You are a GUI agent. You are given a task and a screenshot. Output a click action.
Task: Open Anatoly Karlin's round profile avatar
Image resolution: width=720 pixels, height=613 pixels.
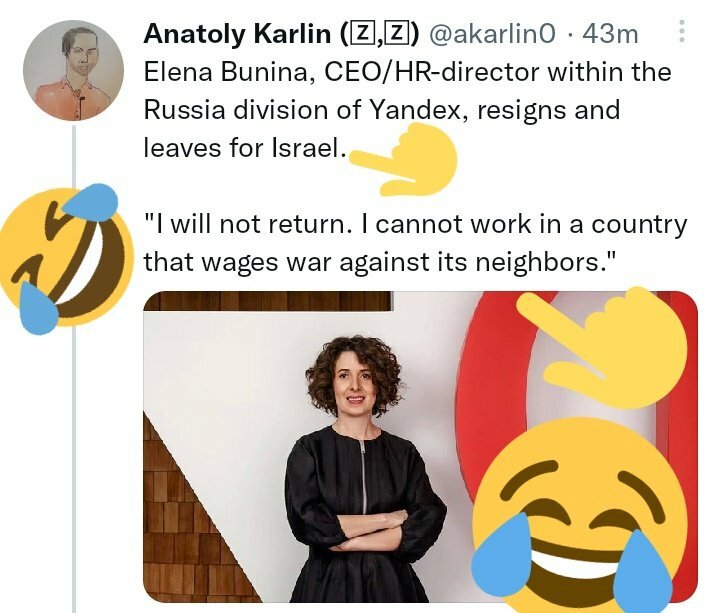coord(73,70)
